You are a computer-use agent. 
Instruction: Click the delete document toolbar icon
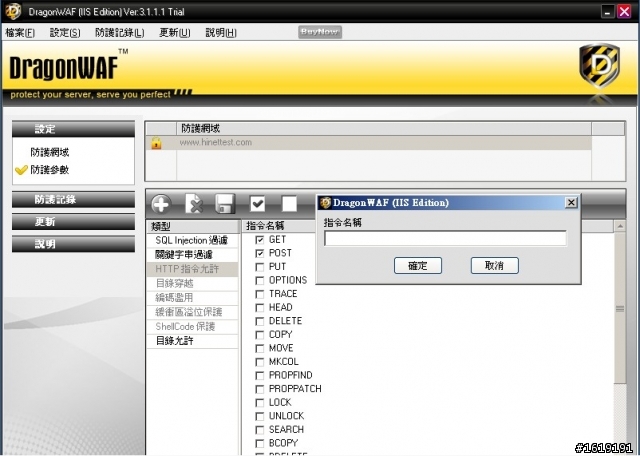194,203
